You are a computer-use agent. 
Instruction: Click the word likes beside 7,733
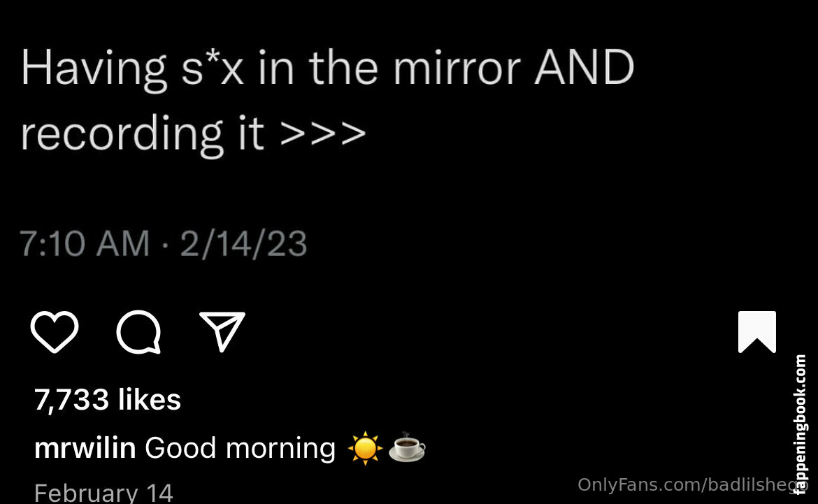(x=150, y=400)
